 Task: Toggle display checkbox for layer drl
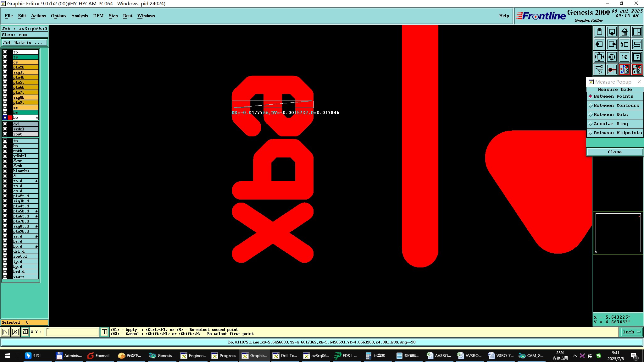(x=5, y=124)
